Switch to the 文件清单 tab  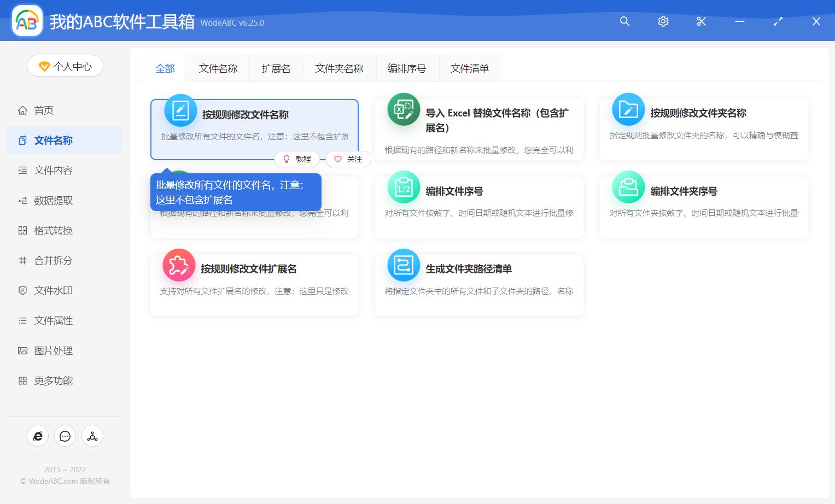(x=469, y=68)
